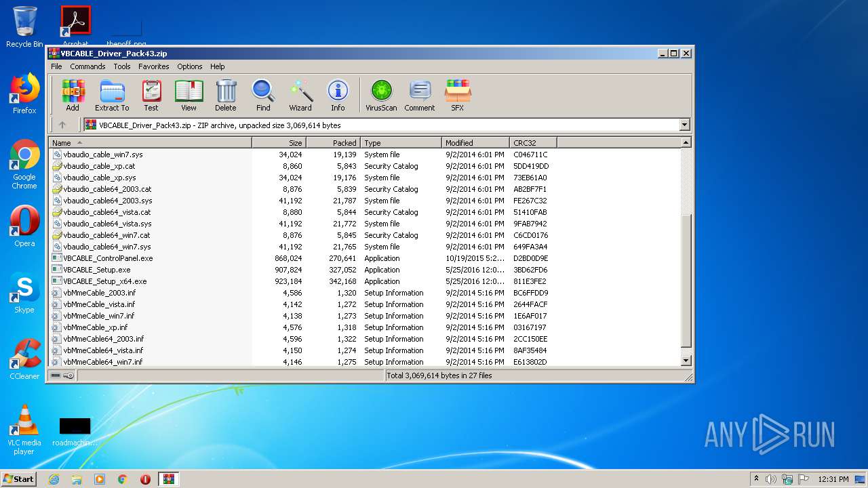
Task: Click the Delete trash icon
Action: (226, 96)
